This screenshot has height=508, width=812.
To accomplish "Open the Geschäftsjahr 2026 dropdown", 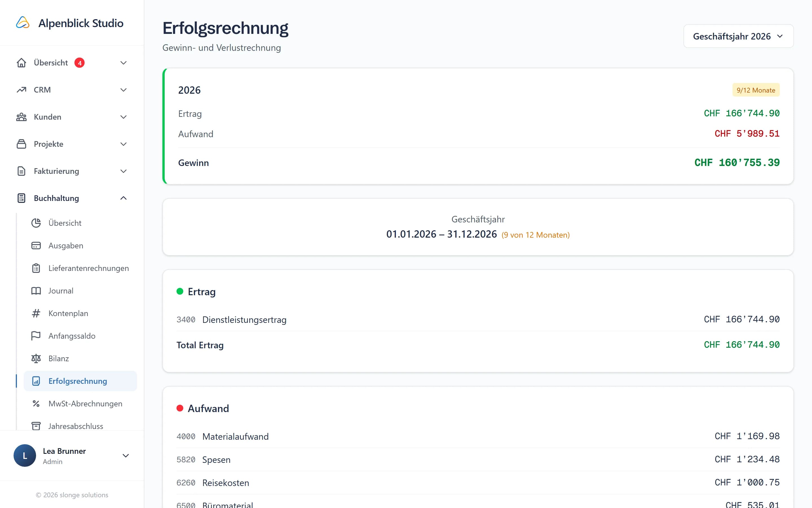I will click(x=738, y=36).
